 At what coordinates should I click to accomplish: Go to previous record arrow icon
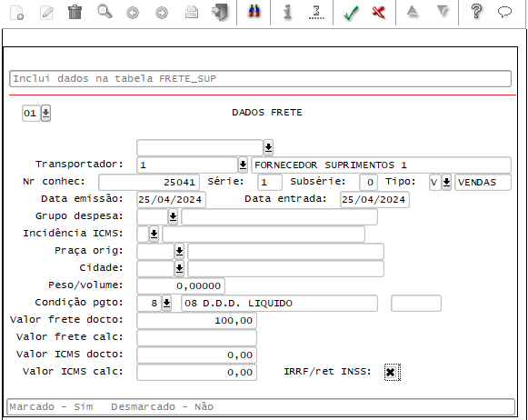tap(133, 13)
